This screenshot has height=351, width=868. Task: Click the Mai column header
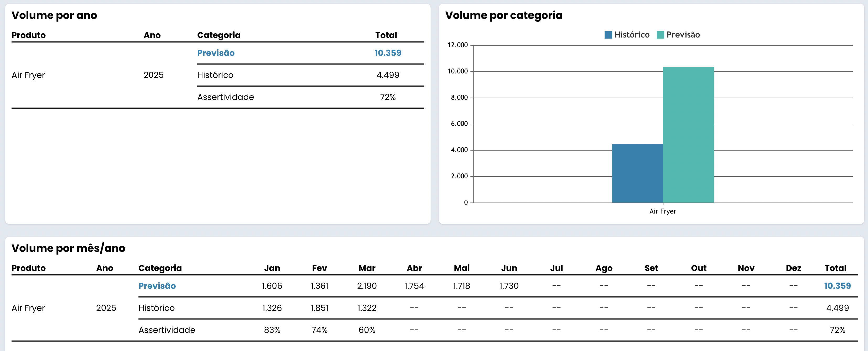pyautogui.click(x=462, y=268)
